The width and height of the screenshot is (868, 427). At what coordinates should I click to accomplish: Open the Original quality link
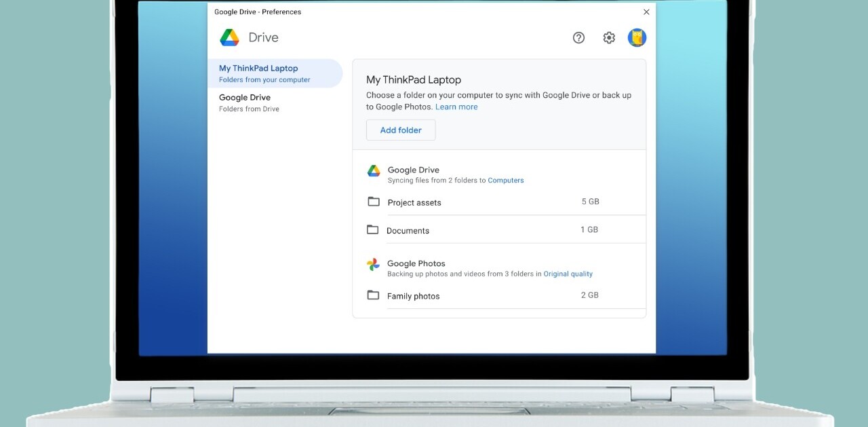point(568,274)
